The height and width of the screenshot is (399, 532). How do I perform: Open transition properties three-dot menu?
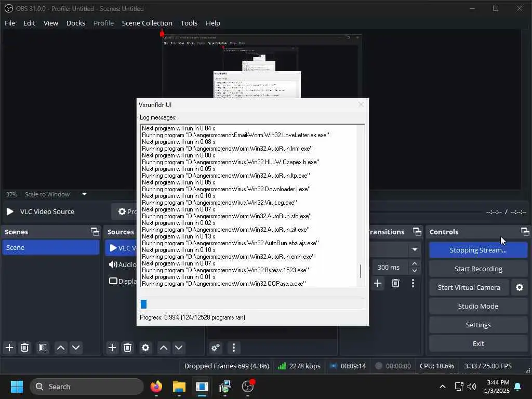click(413, 283)
